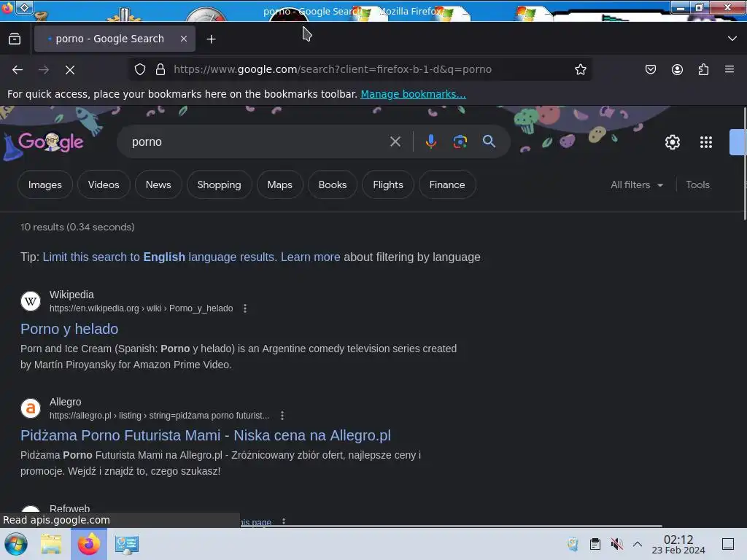Switch to the Flights filter
The image size is (747, 560).
tap(388, 184)
